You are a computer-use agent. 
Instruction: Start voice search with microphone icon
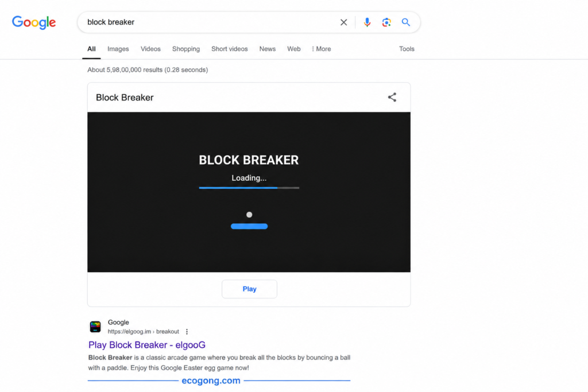[367, 22]
